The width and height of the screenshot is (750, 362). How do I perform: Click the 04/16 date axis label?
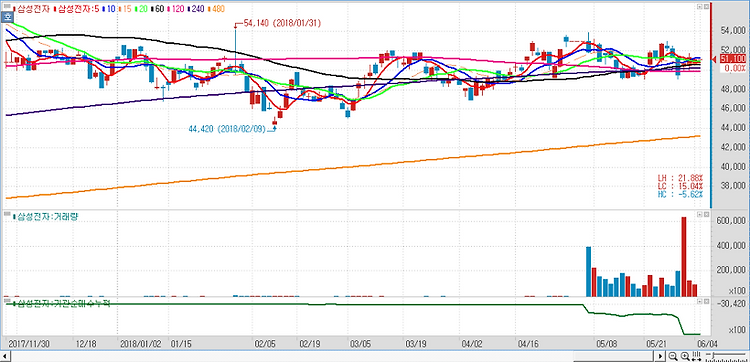point(528,343)
